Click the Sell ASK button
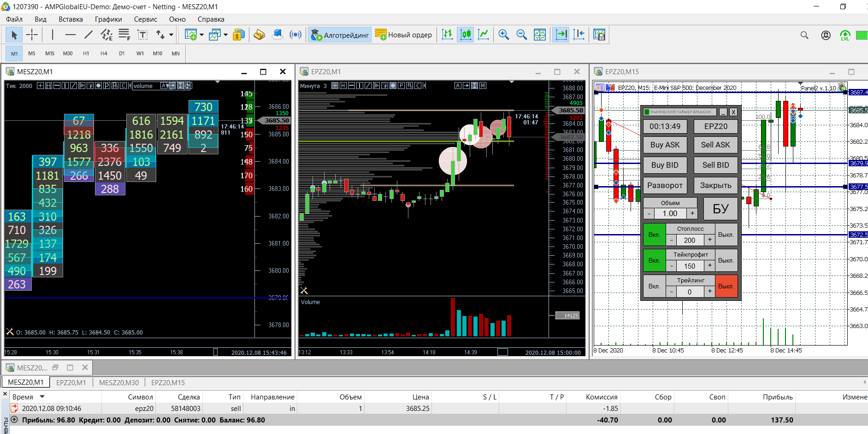 pyautogui.click(x=715, y=145)
